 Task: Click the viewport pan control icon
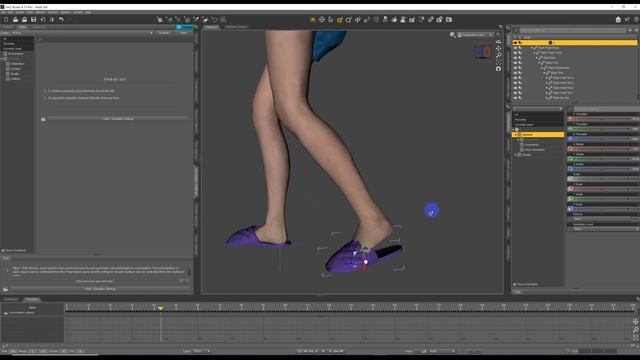498,49
